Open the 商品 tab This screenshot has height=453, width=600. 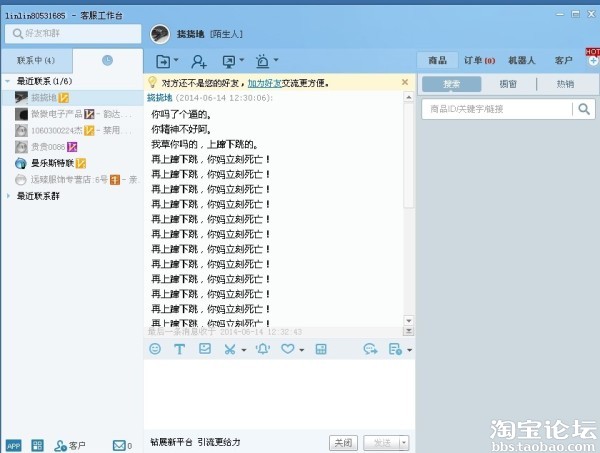[437, 60]
